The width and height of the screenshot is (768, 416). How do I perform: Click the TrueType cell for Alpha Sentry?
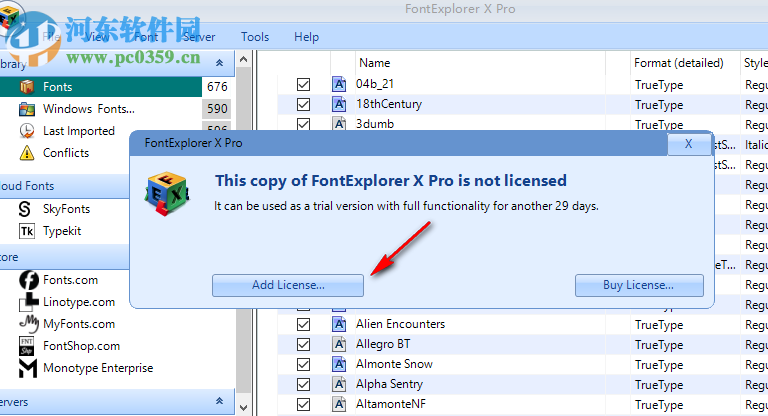[x=659, y=385]
